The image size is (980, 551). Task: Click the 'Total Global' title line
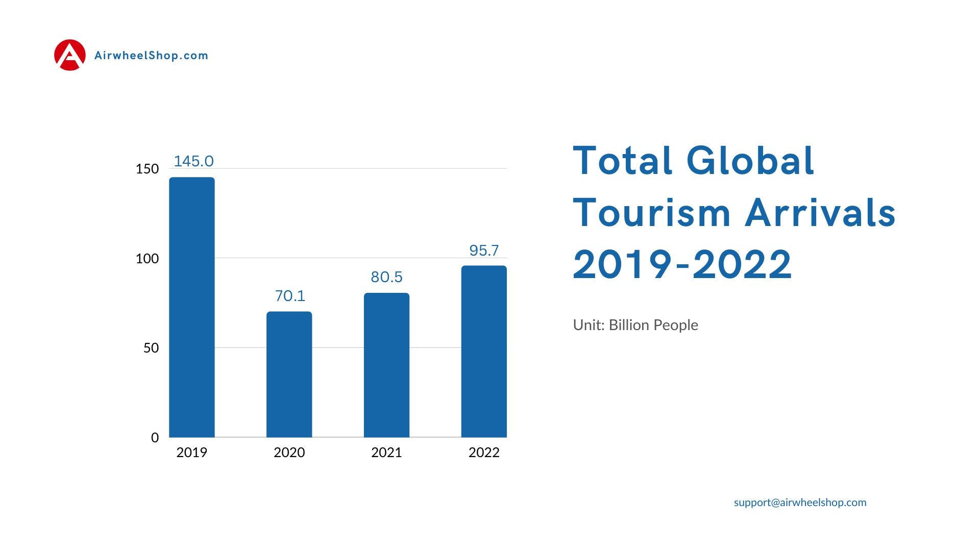click(x=694, y=161)
